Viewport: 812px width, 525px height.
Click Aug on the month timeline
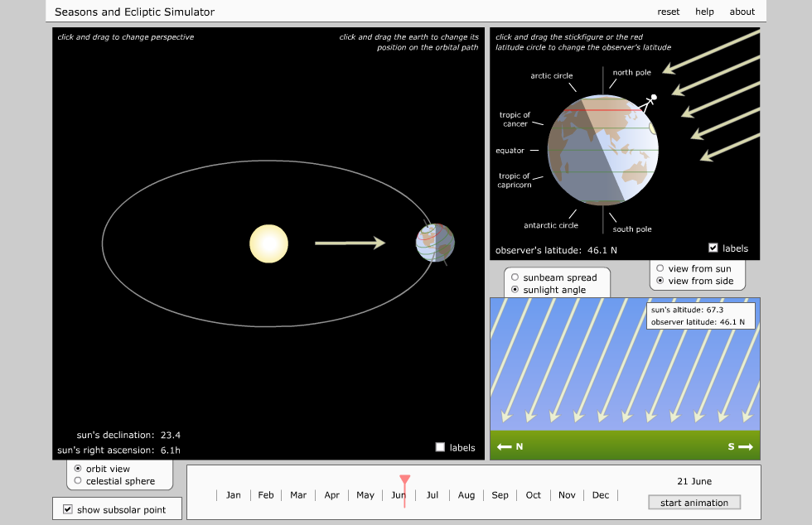pos(466,495)
